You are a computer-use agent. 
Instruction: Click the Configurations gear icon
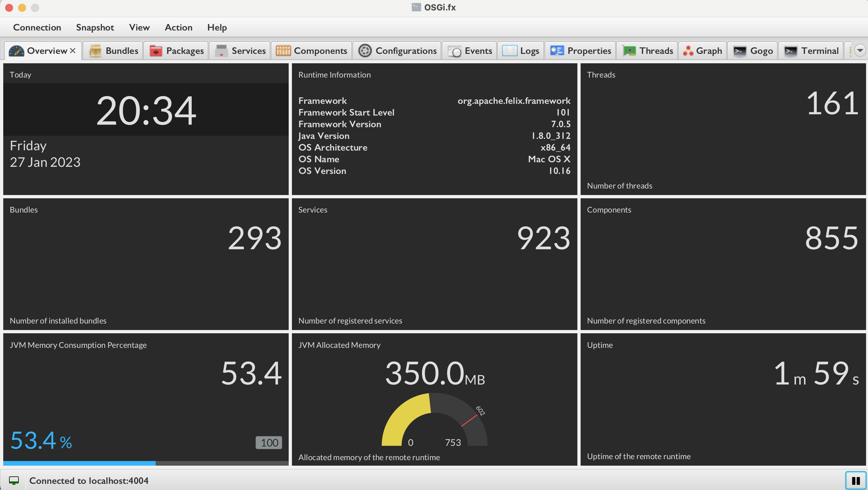click(x=365, y=51)
